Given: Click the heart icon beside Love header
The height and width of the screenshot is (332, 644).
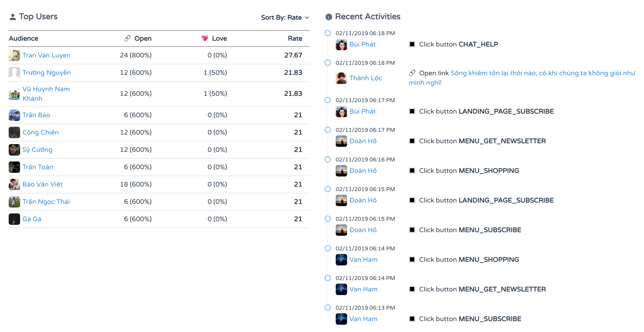Looking at the screenshot, I should click(x=205, y=38).
